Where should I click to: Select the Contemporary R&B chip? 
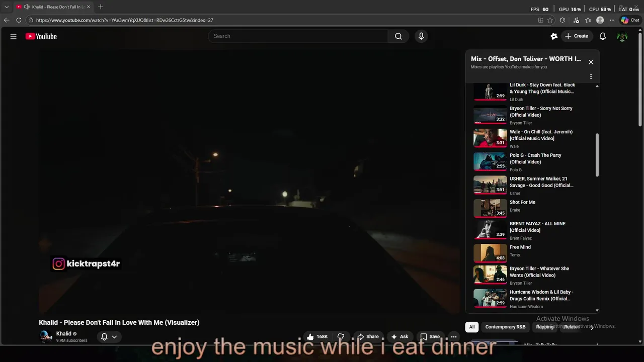pos(505,327)
